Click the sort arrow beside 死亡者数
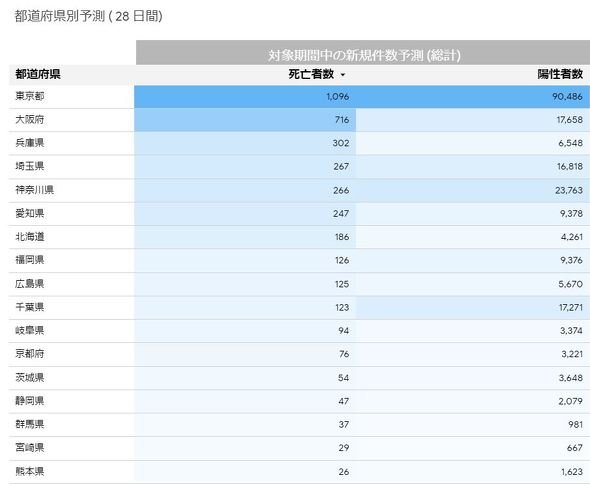This screenshot has height=484, width=590. (x=343, y=75)
